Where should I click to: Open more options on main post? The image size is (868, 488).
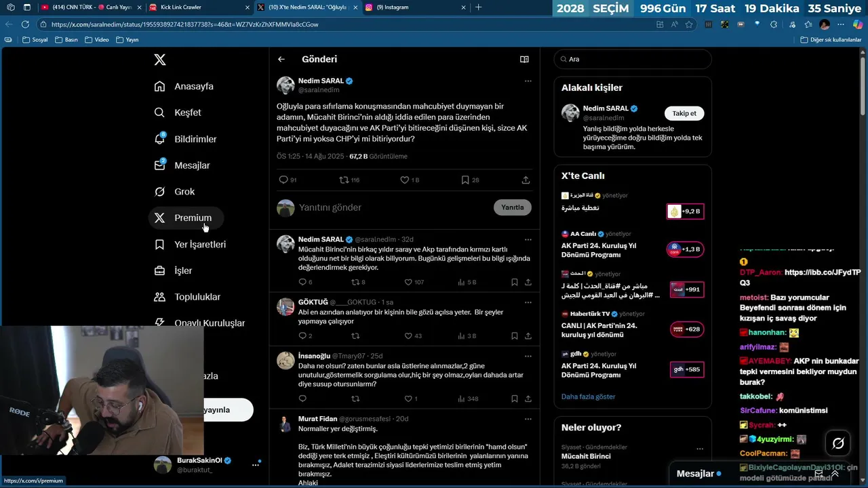pos(528,81)
